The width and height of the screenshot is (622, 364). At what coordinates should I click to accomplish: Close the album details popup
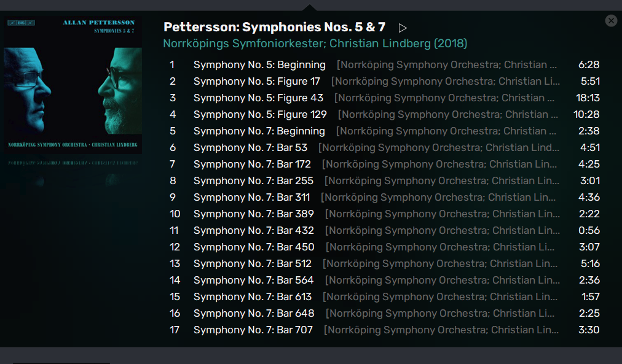[x=611, y=21]
